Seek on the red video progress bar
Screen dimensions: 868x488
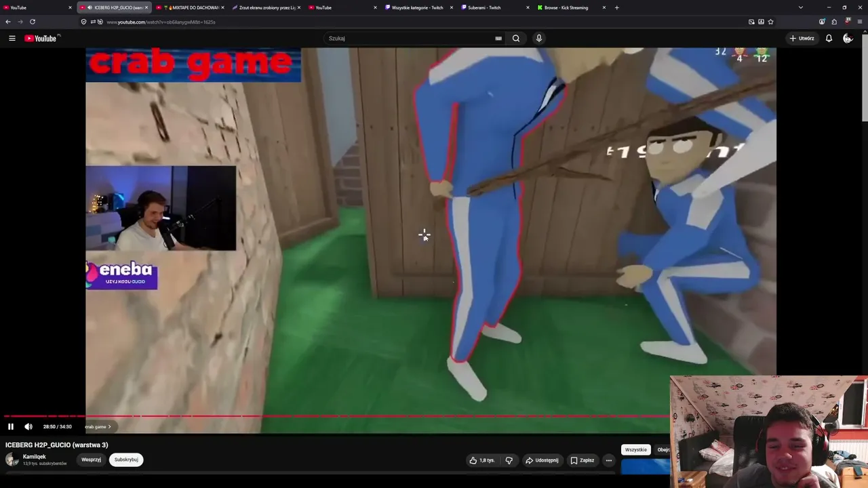click(336, 416)
